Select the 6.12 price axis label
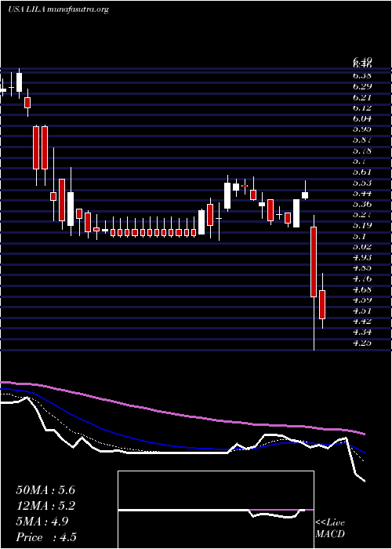 (362, 107)
